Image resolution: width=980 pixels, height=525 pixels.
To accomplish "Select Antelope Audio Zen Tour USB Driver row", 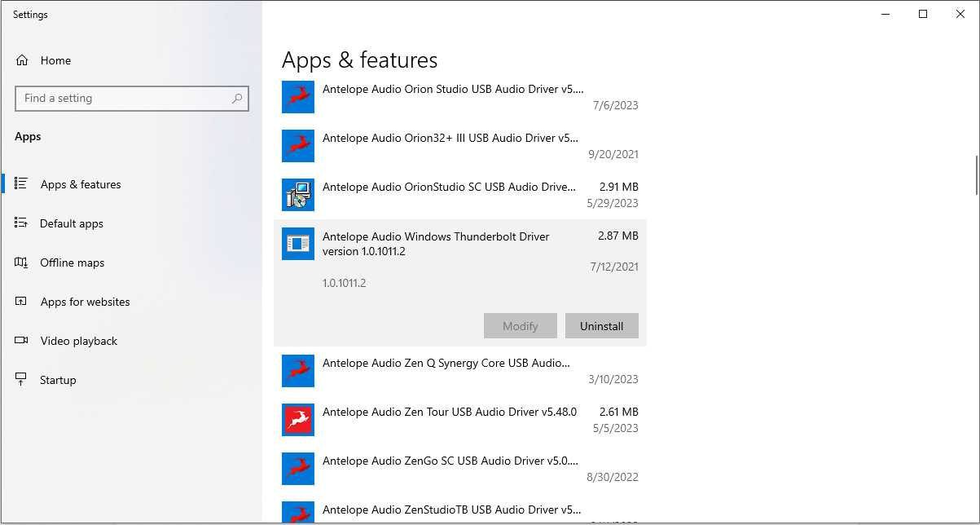I will tap(460, 420).
